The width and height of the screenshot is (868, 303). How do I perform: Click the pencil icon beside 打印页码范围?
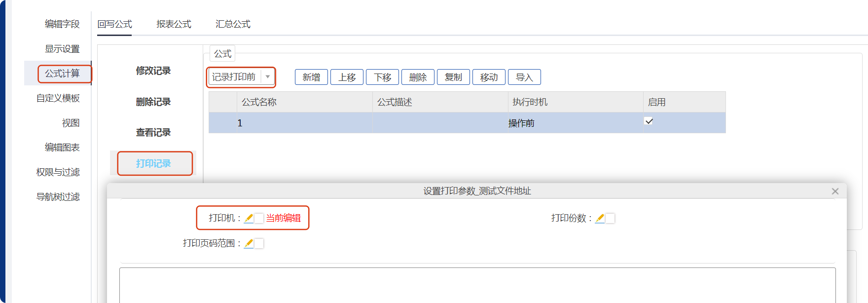coord(249,243)
